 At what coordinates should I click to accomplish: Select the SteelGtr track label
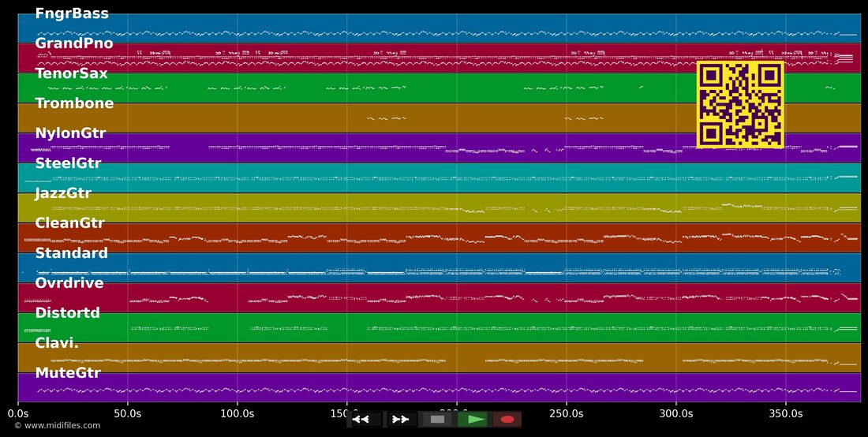click(68, 163)
